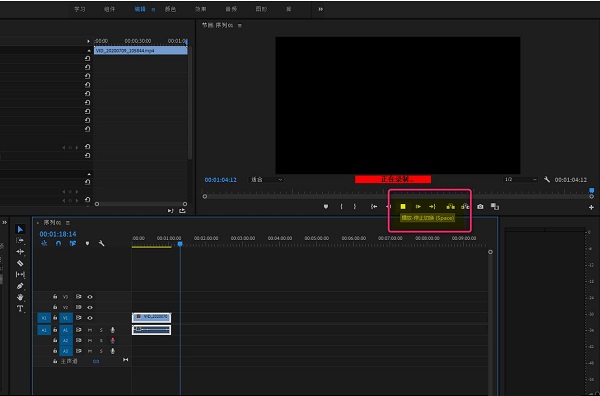Open the comparison view button
Image resolution: width=600 pixels, height=396 pixels.
[x=495, y=207]
